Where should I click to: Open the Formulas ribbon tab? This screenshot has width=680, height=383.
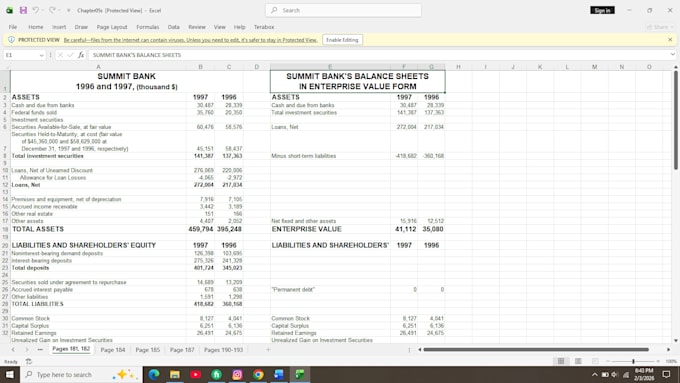click(147, 27)
